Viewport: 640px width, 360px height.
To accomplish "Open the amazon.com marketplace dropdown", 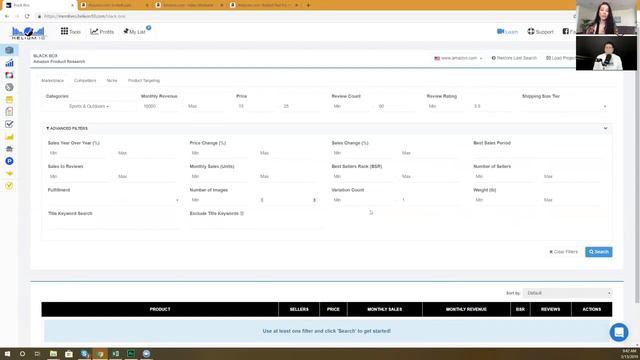I will point(458,58).
